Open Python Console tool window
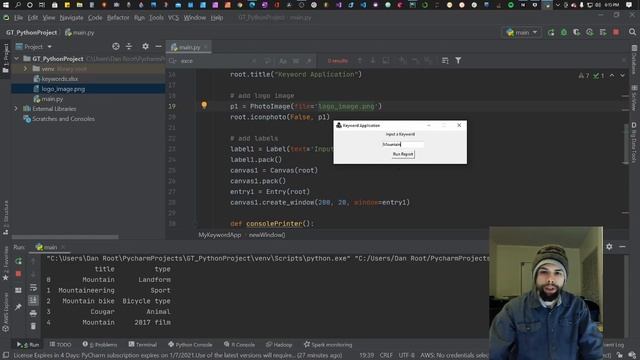 coord(190,344)
